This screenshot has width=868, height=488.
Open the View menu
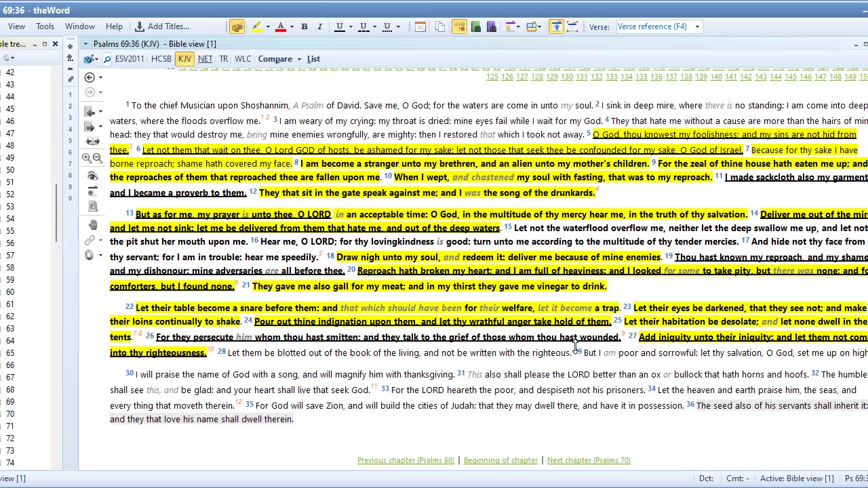click(x=16, y=26)
